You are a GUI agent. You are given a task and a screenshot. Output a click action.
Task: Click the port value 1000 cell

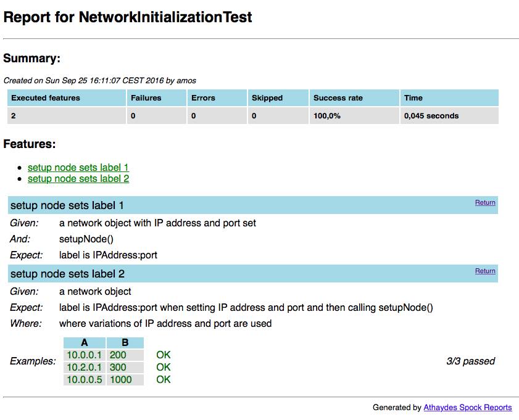click(122, 380)
